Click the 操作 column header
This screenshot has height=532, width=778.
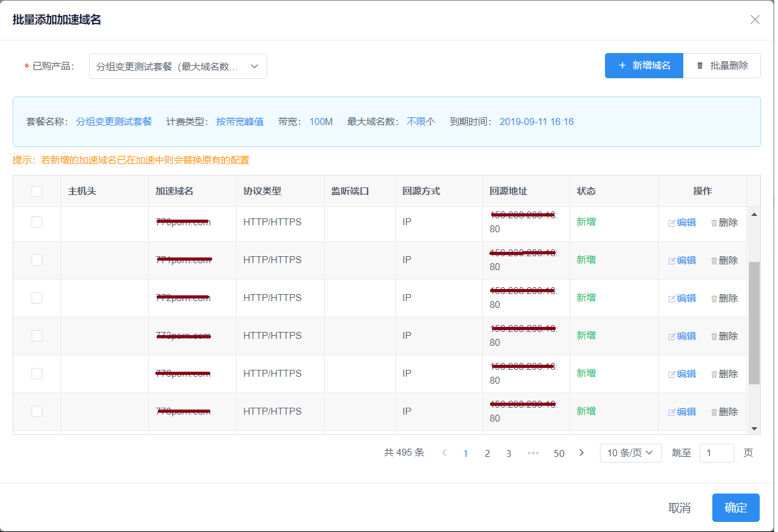pos(702,191)
